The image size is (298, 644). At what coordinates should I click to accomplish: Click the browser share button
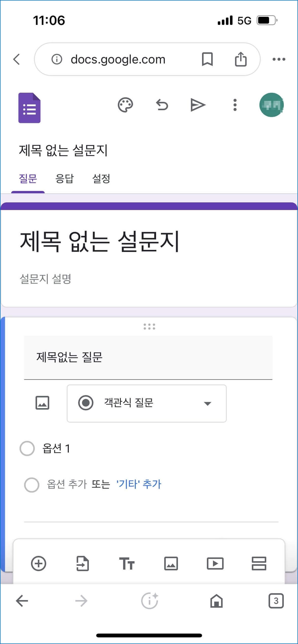coord(240,59)
